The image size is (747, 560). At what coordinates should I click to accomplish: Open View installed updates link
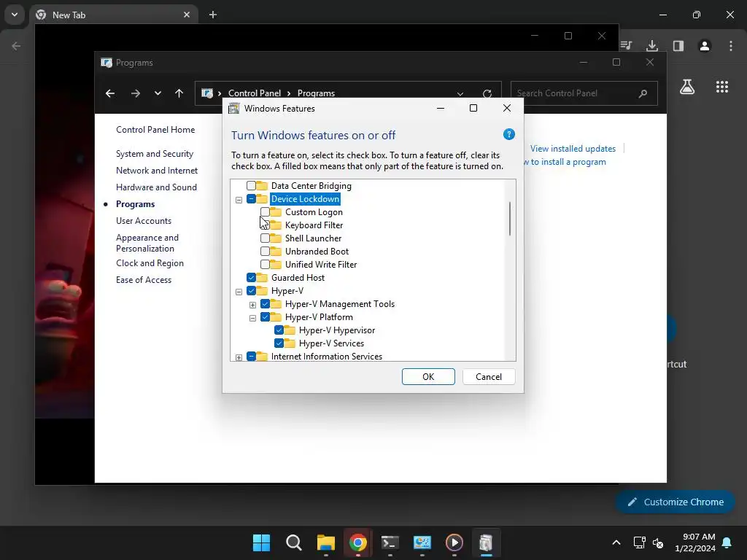tap(573, 149)
